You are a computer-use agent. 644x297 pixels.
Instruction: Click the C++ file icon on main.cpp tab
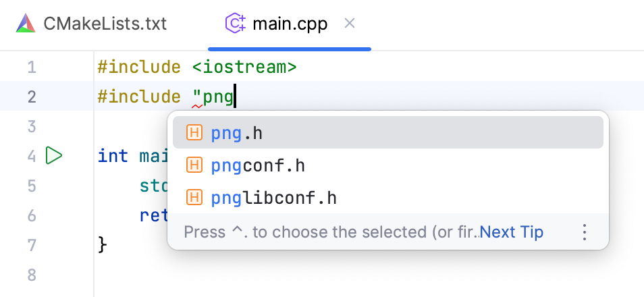point(234,24)
